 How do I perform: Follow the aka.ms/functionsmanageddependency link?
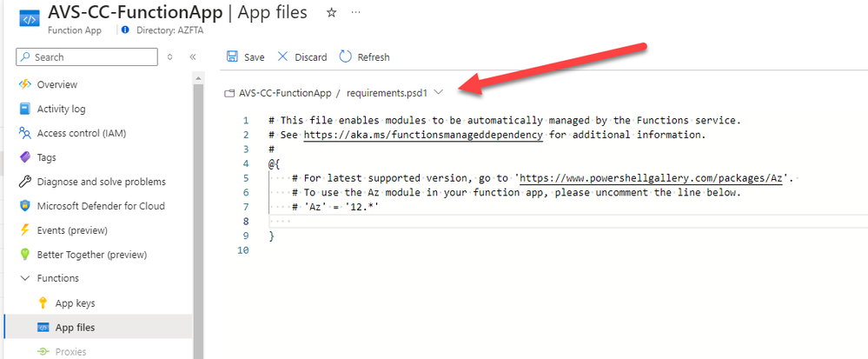tap(423, 135)
